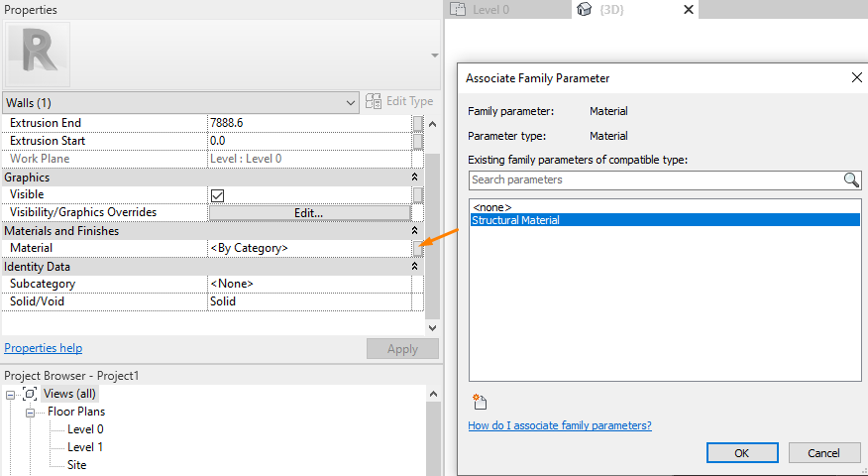This screenshot has width=868, height=476.
Task: Click associate button beside Extrusion Start
Action: coord(418,141)
